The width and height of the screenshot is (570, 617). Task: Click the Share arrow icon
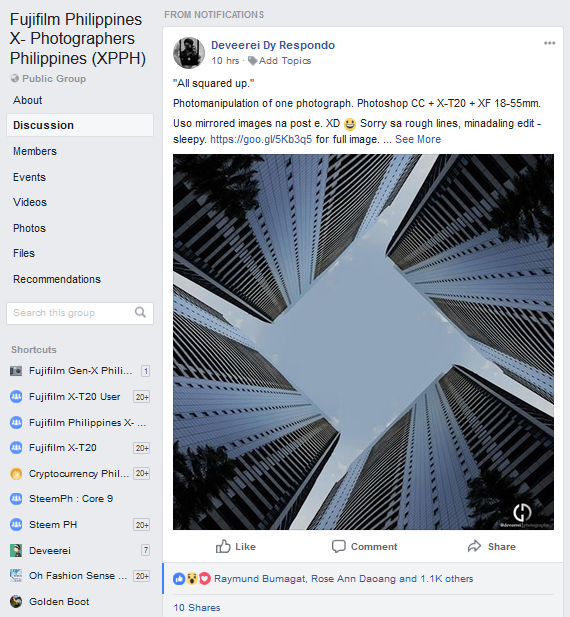(x=474, y=546)
